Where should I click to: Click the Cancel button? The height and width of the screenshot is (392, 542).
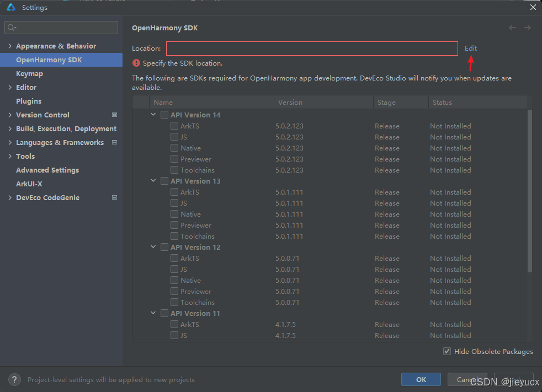(467, 379)
